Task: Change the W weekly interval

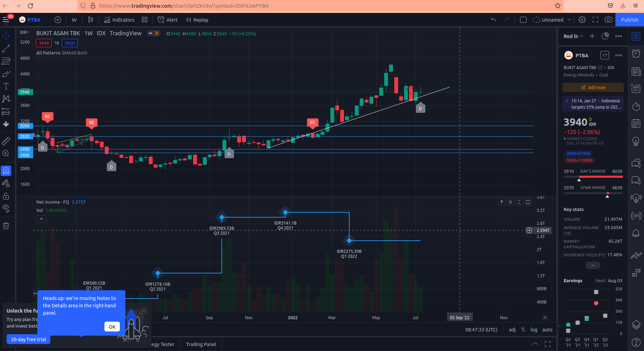Action: tap(74, 20)
